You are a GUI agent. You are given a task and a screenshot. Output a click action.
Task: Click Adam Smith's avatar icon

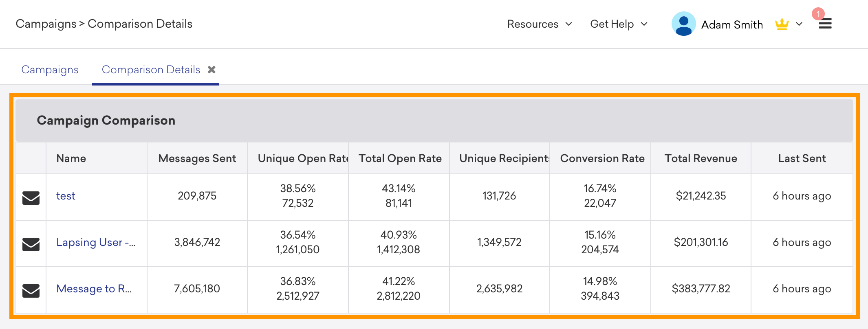683,24
